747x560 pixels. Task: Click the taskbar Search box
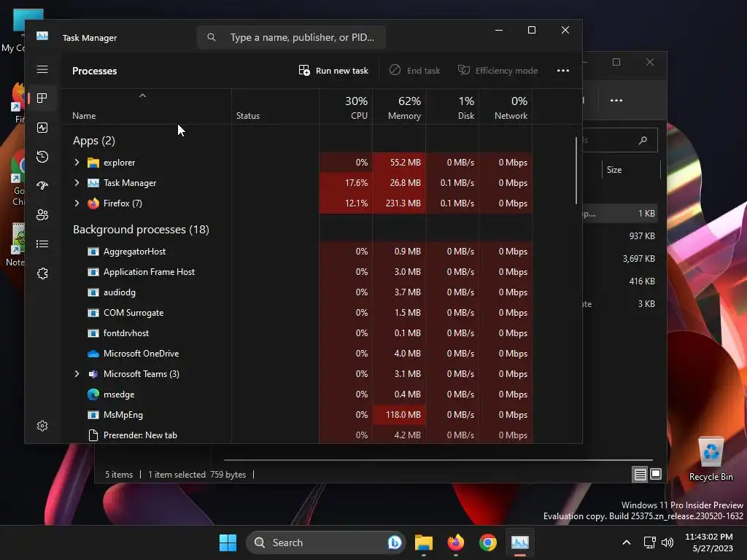326,542
